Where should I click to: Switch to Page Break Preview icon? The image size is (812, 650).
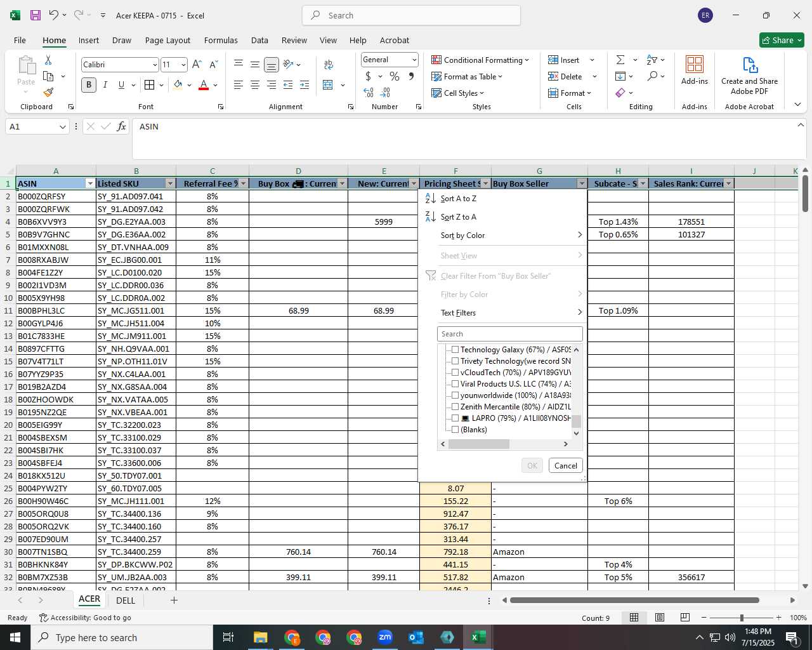685,618
